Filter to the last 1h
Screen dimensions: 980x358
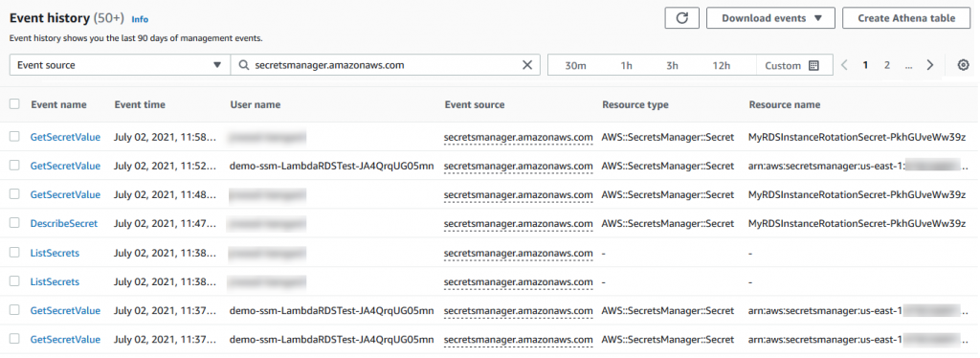(627, 65)
